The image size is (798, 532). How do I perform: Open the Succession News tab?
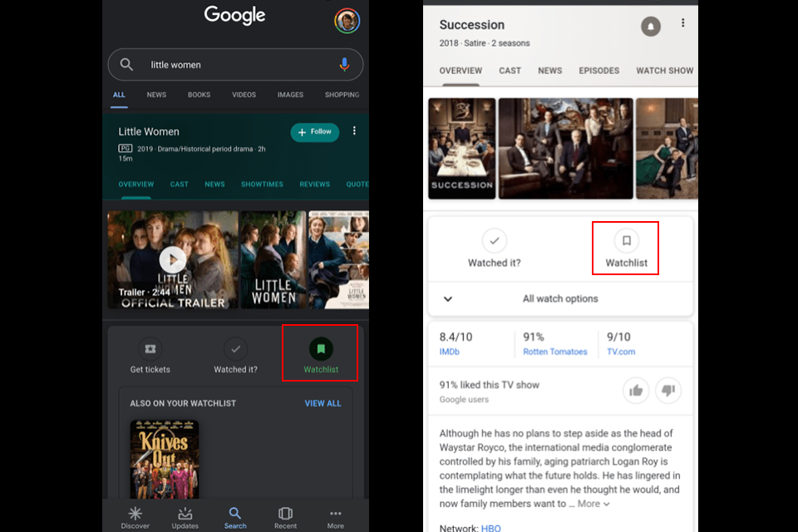click(550, 71)
